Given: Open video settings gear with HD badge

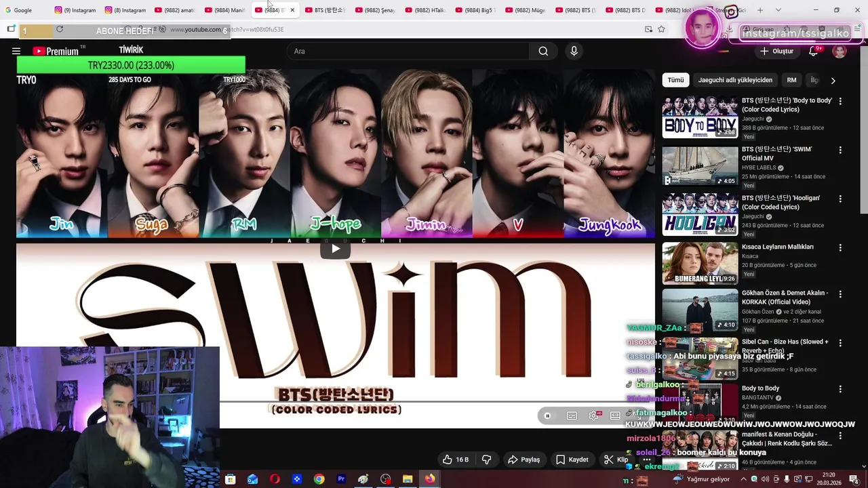Looking at the screenshot, I should click(595, 415).
